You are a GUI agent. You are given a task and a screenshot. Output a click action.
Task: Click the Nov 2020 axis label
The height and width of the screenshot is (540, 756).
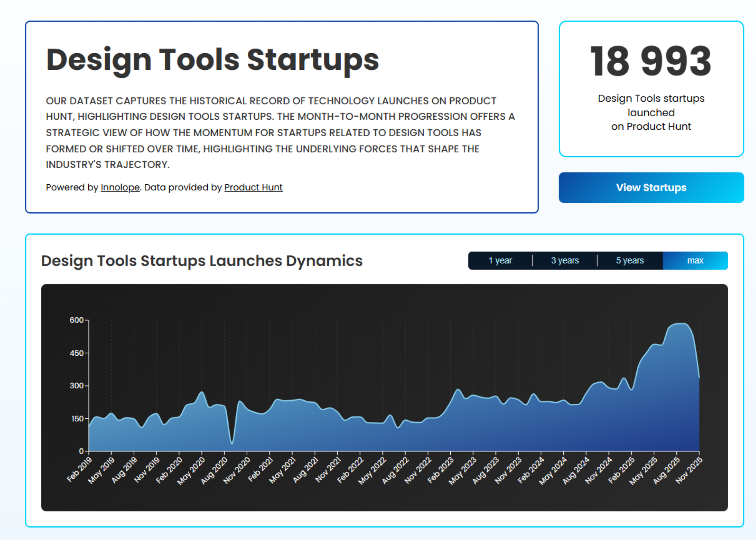237,470
